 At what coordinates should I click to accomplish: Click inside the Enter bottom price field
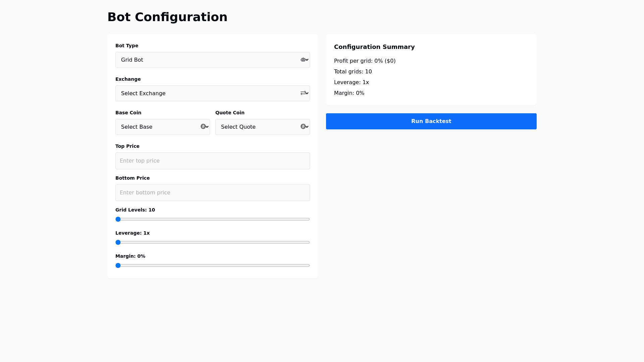point(212,193)
